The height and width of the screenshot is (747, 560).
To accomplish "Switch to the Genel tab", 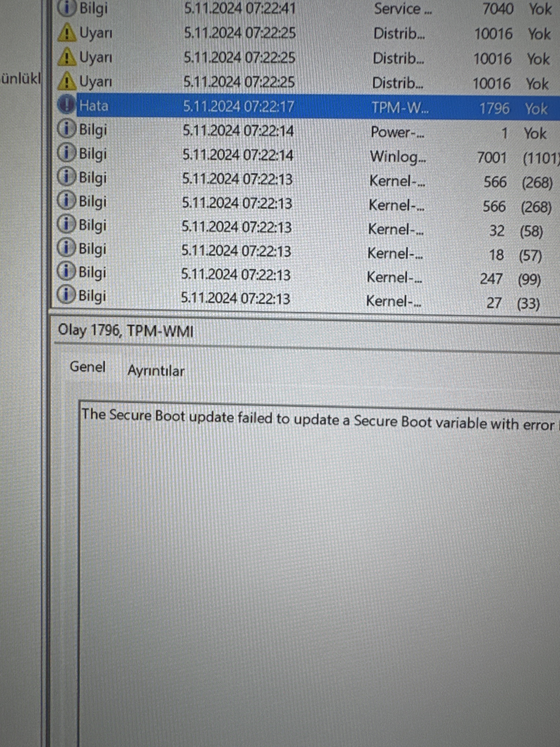I will click(87, 367).
